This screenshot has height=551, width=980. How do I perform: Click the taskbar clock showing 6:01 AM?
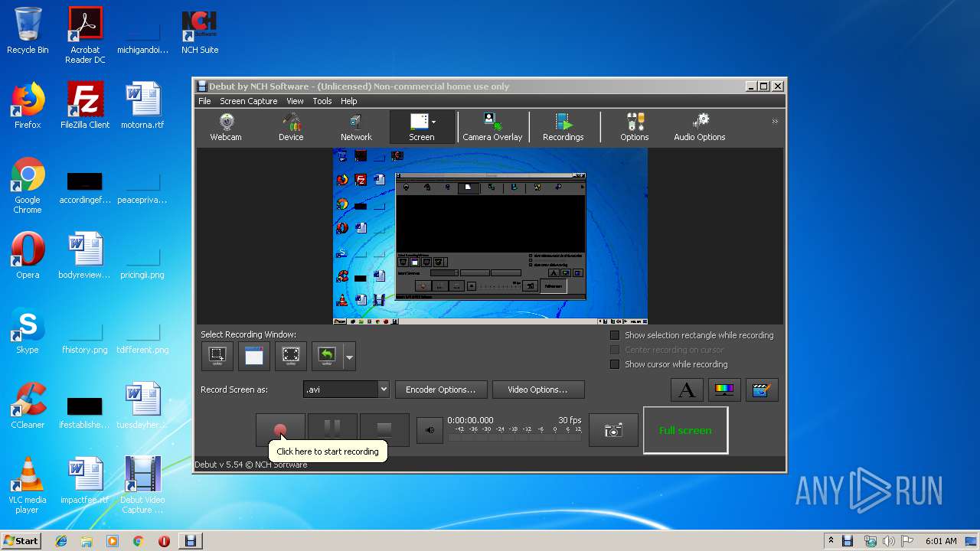point(940,541)
